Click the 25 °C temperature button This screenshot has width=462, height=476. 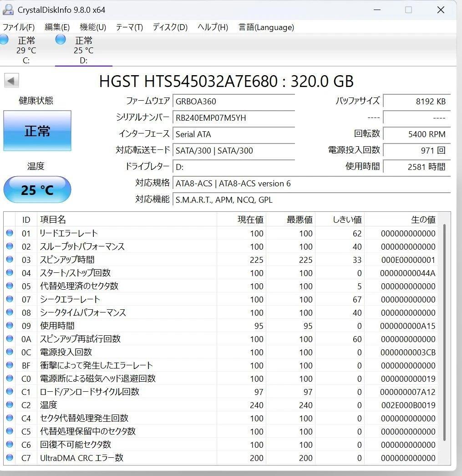(x=37, y=190)
